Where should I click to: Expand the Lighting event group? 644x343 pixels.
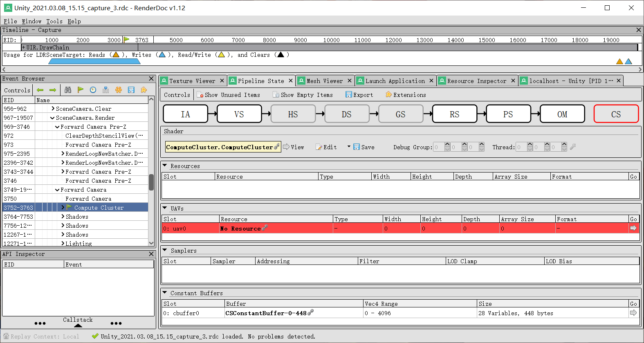63,244
